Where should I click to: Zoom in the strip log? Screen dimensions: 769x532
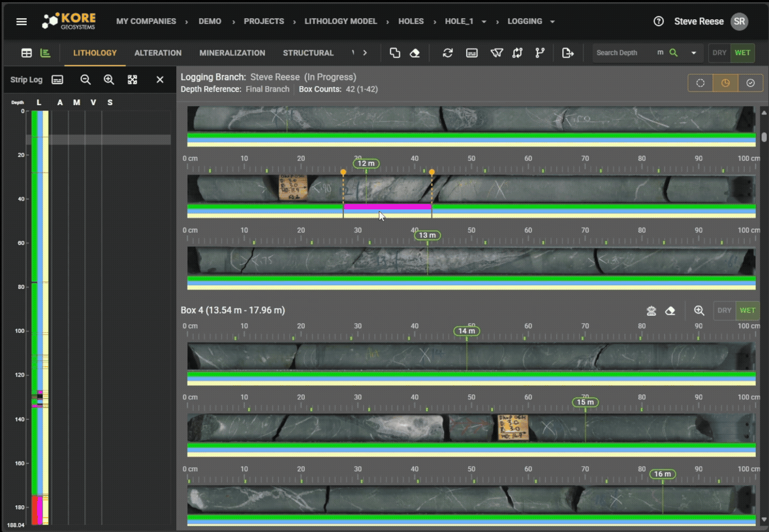point(109,80)
